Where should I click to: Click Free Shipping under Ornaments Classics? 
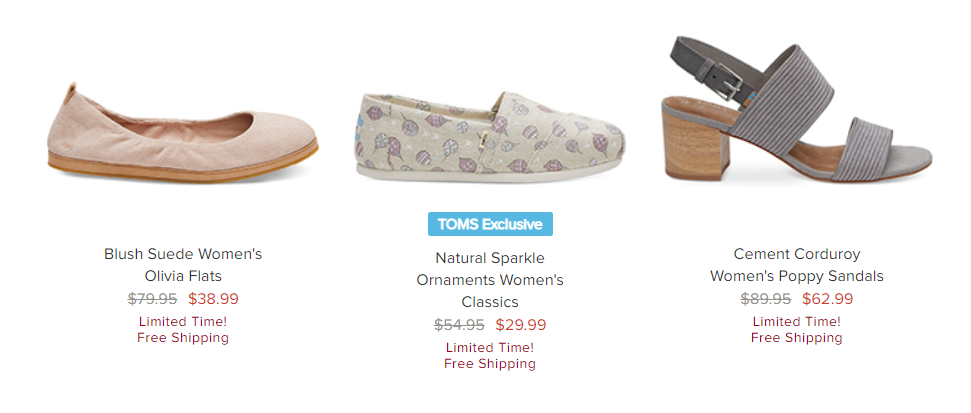point(490,363)
